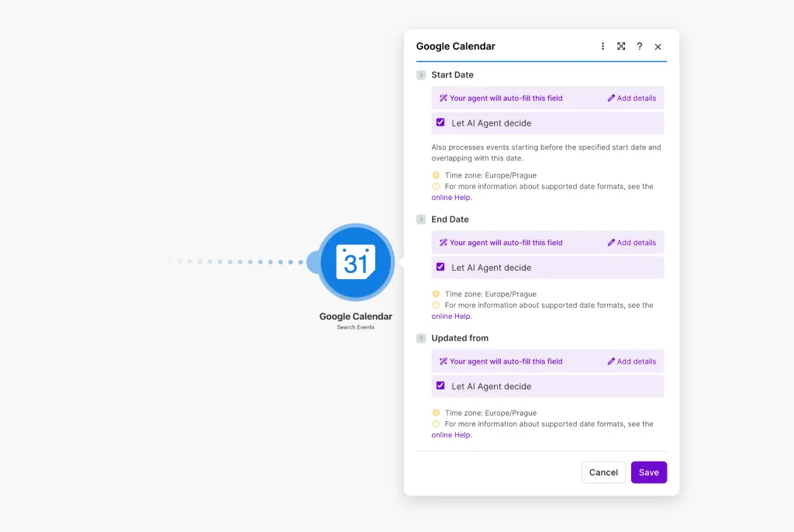Click Add details for Updated from

[x=631, y=361]
